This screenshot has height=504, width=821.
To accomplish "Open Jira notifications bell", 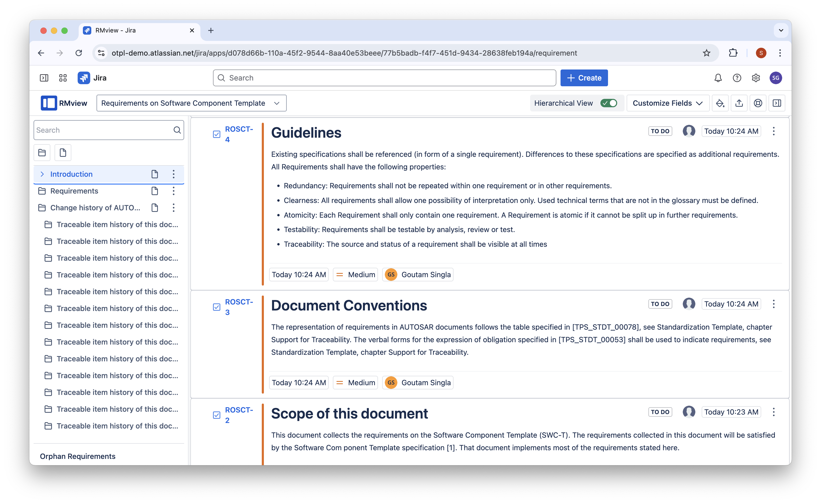I will (718, 78).
